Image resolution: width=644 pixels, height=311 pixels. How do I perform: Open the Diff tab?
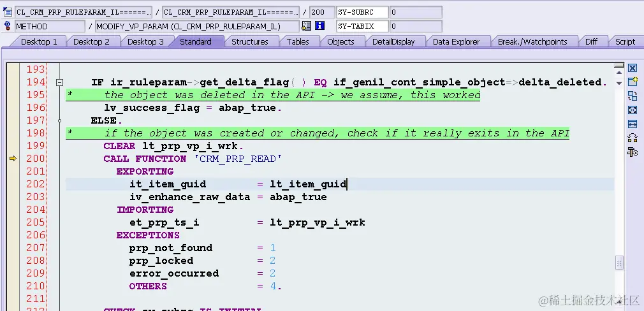[592, 42]
